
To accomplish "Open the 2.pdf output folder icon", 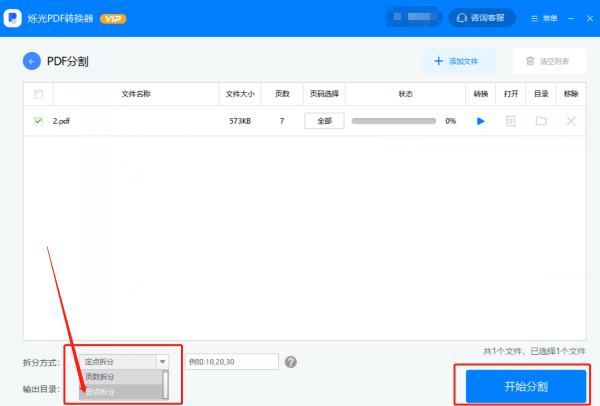I will [x=541, y=121].
